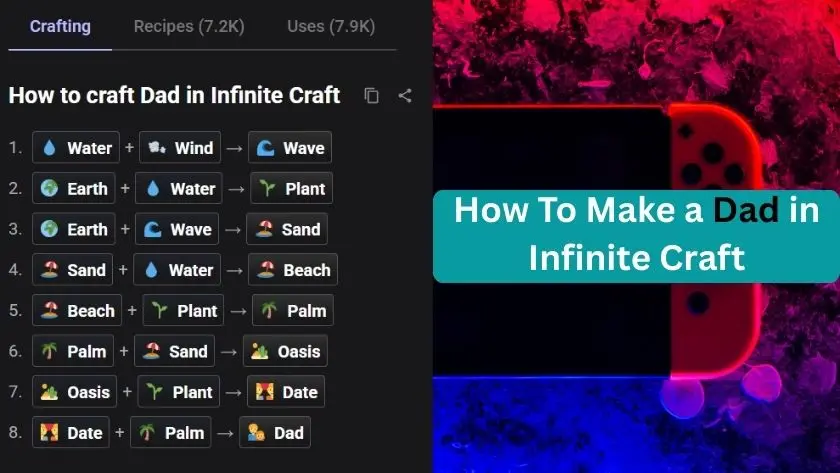Open the Recipes (7.2K) tab

point(189,26)
